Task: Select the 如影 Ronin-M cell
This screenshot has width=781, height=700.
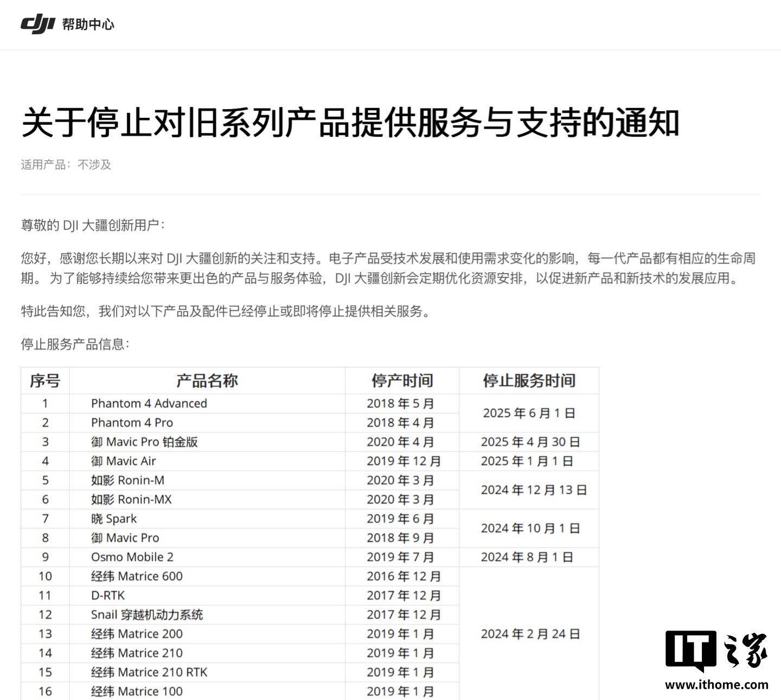Action: pos(207,480)
